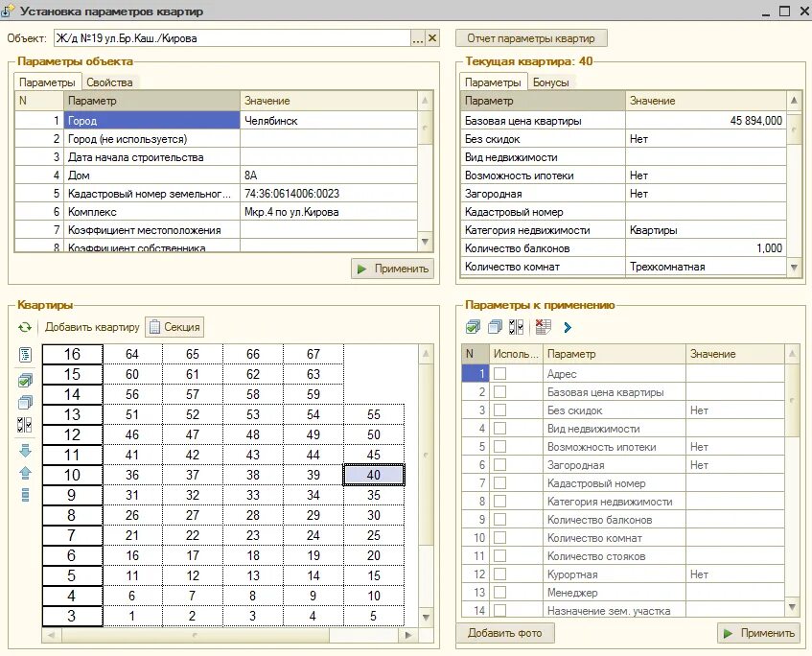
Task: Select apartment 40 cell in the grid
Action: (373, 475)
